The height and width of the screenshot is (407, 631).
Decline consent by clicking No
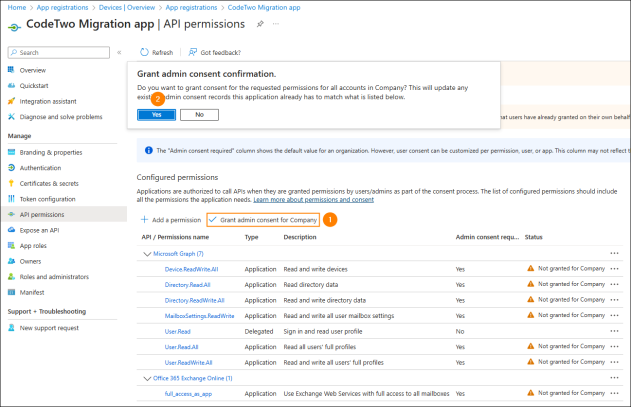point(199,115)
